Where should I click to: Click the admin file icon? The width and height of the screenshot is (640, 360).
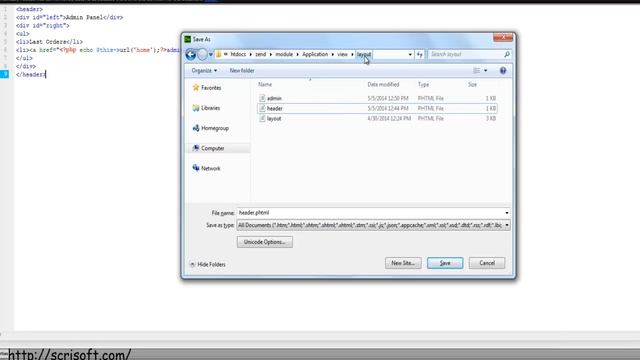(262, 98)
